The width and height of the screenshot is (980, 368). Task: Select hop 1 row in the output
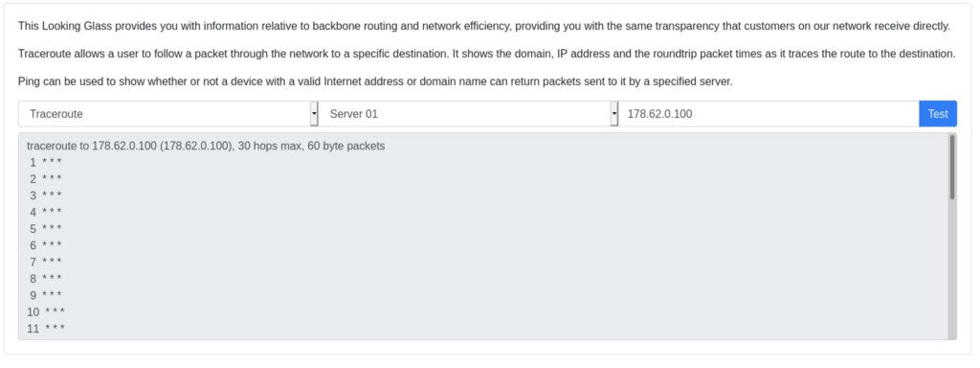[x=46, y=163]
